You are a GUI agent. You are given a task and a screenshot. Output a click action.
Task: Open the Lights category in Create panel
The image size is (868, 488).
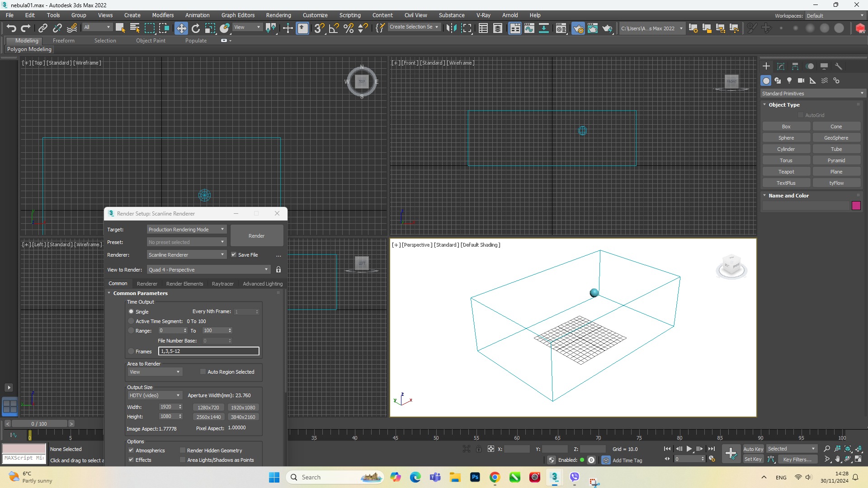(x=789, y=80)
